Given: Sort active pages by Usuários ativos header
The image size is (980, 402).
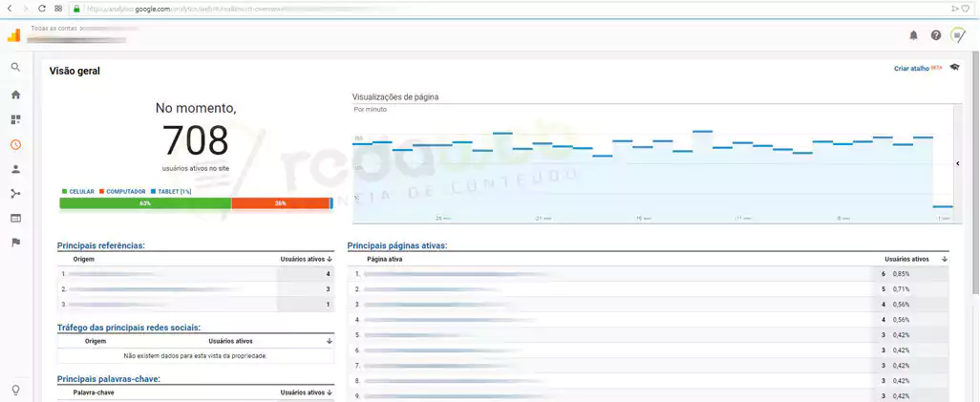Looking at the screenshot, I should coord(912,259).
